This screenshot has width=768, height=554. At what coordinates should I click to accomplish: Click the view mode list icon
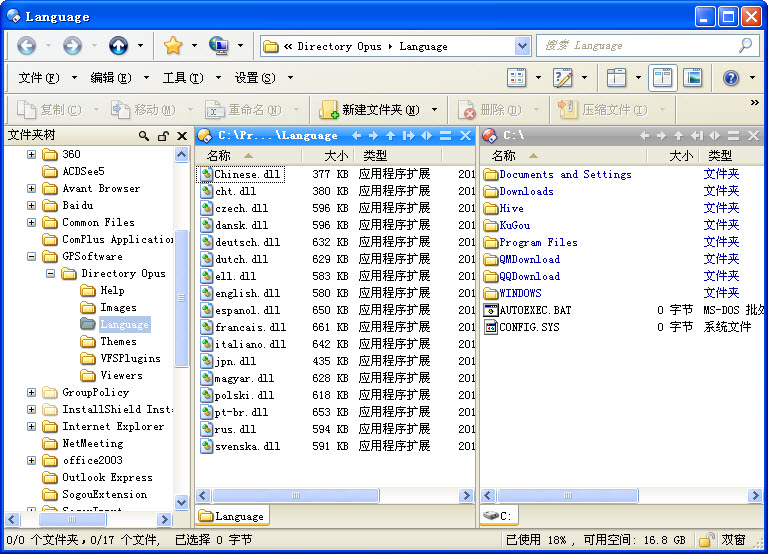[x=516, y=77]
